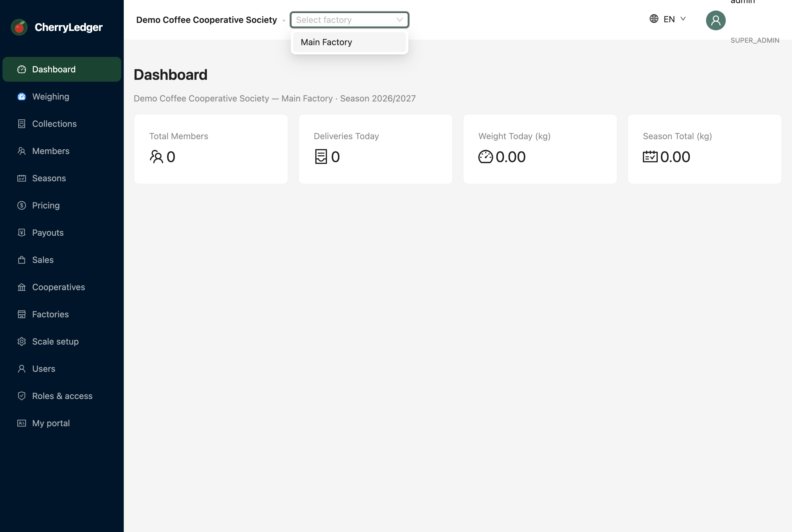Click the Season Total (kg) label

[677, 136]
